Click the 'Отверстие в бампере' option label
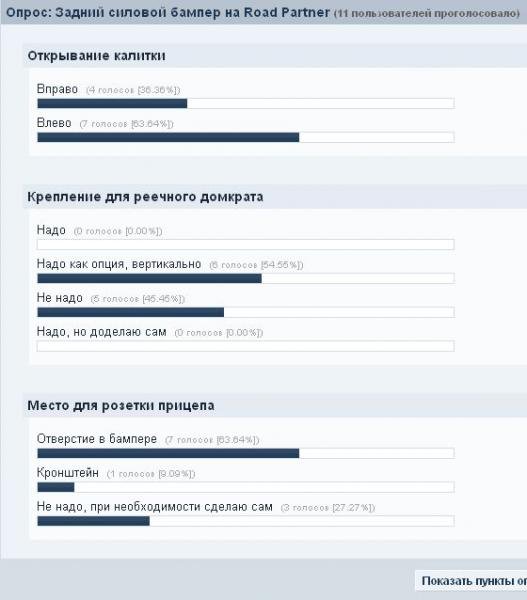This screenshot has width=527, height=600. pos(97,439)
